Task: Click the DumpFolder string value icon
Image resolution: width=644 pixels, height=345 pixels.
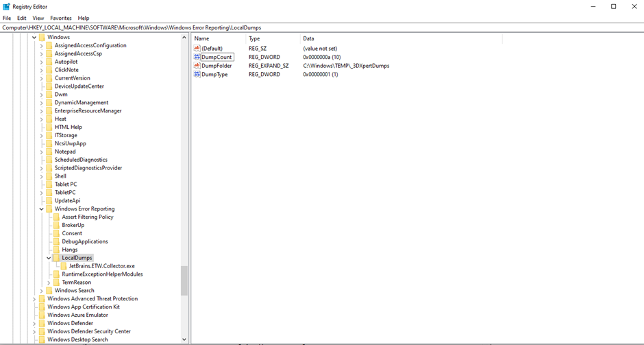Action: (x=197, y=66)
